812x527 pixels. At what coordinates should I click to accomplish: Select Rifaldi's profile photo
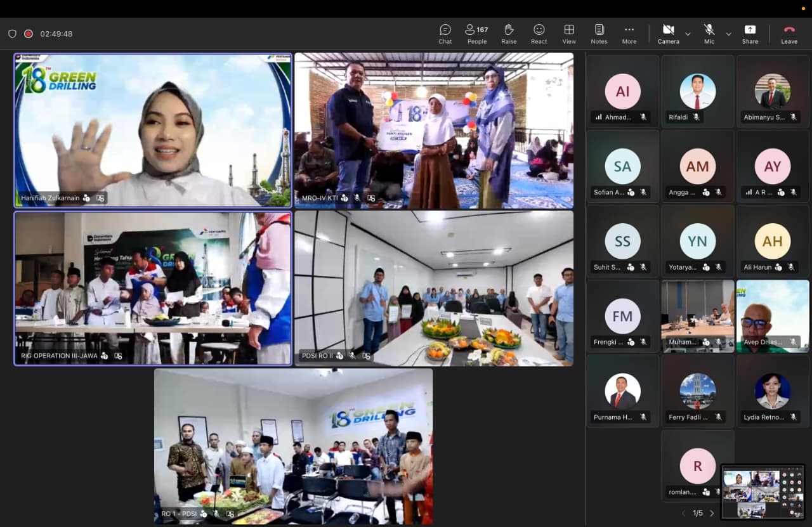pos(698,91)
